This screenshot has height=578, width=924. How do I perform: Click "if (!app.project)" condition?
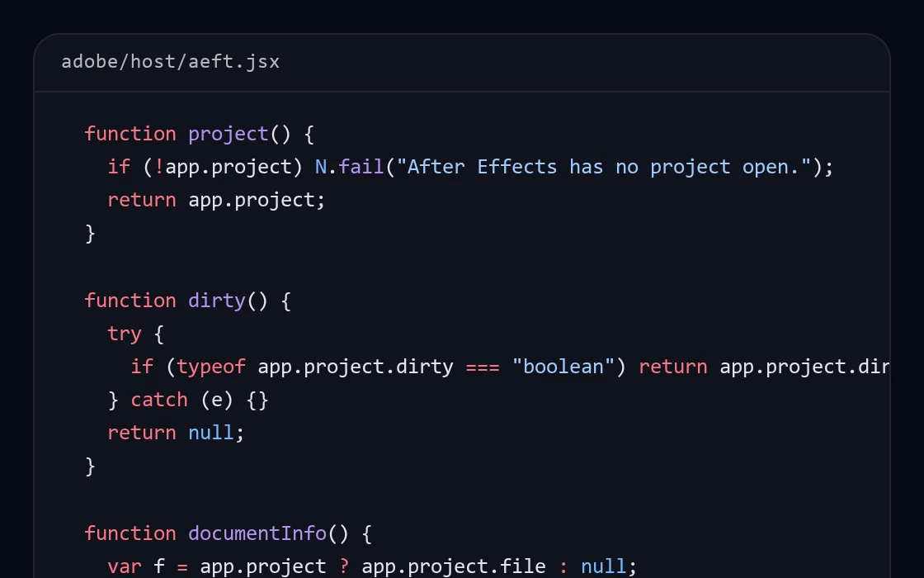[x=205, y=167]
